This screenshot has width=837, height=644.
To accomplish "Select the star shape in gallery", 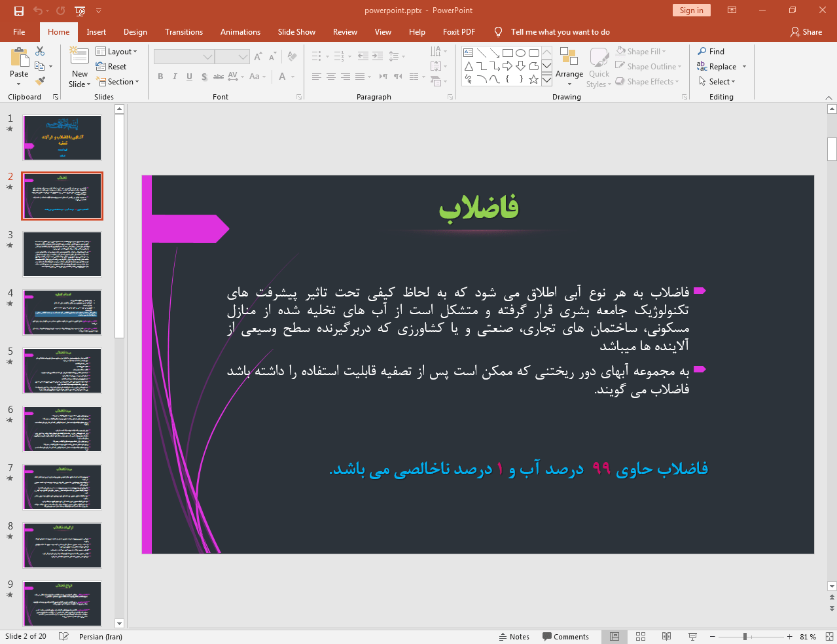I will [533, 79].
